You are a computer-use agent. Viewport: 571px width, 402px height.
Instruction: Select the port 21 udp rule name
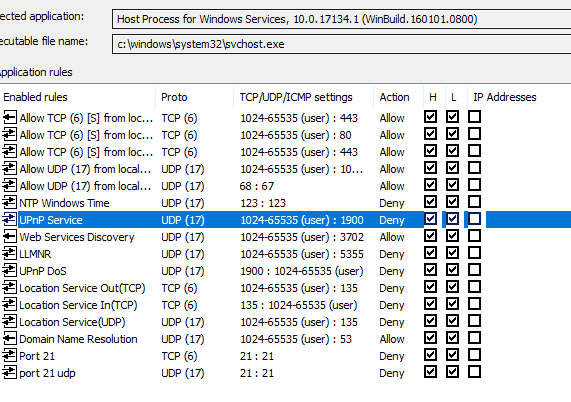click(x=47, y=373)
